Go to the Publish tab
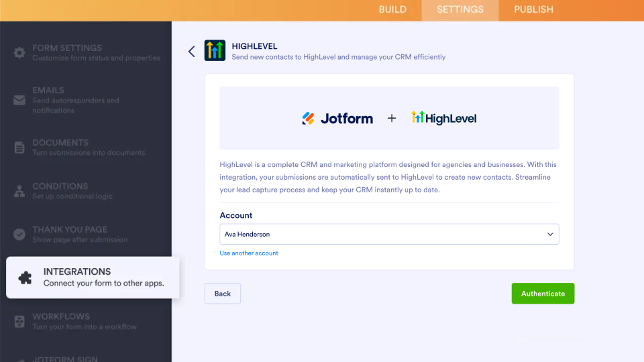This screenshot has width=644, height=362. pyautogui.click(x=533, y=9)
